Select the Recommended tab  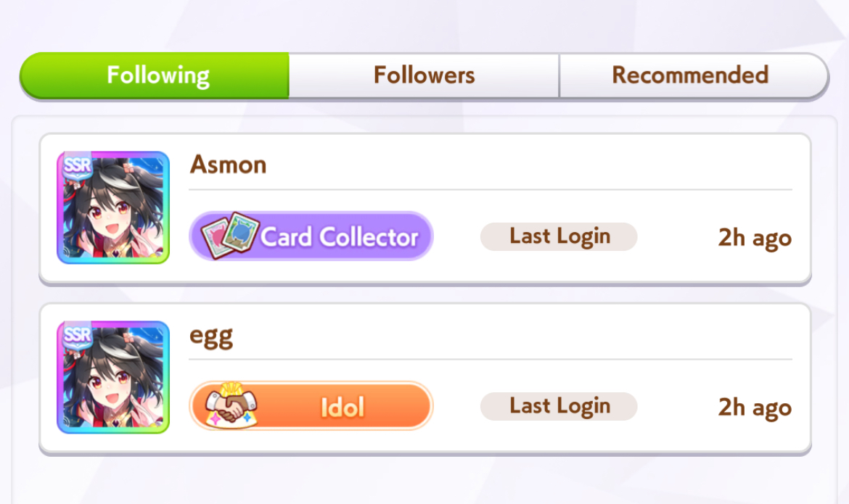coord(694,75)
